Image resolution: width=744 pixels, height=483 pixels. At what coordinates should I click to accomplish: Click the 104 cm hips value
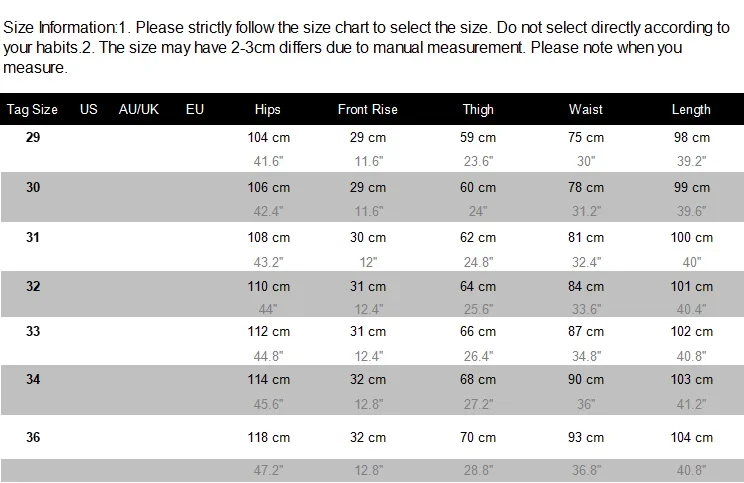(x=268, y=137)
